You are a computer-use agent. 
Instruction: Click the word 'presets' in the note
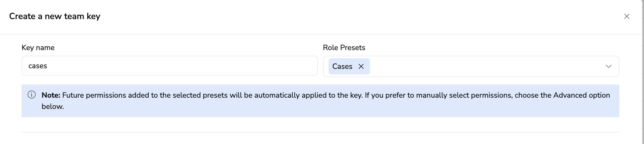[x=215, y=95]
